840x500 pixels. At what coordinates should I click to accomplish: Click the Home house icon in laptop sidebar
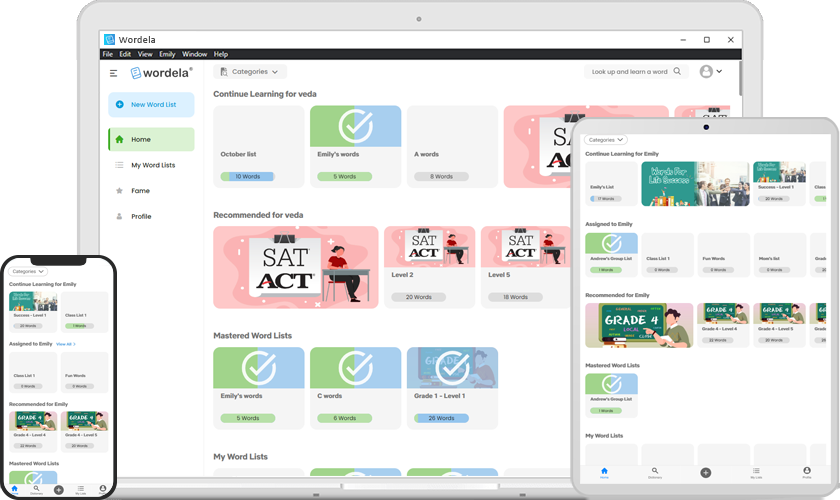pos(119,139)
